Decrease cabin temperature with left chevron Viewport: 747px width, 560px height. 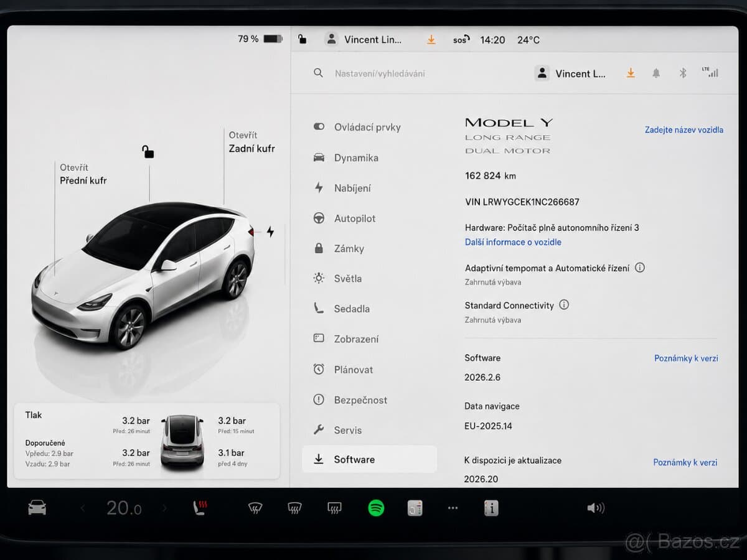point(83,508)
